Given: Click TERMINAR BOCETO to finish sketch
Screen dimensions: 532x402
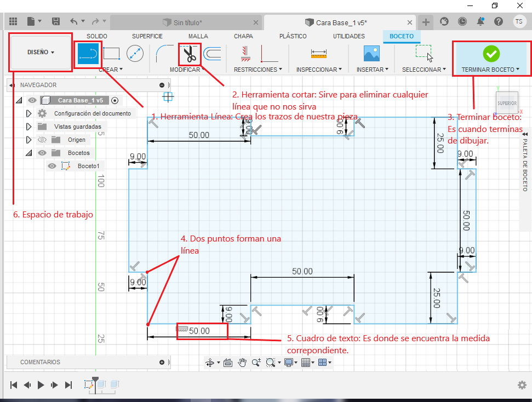Looking at the screenshot, I should click(x=491, y=59).
